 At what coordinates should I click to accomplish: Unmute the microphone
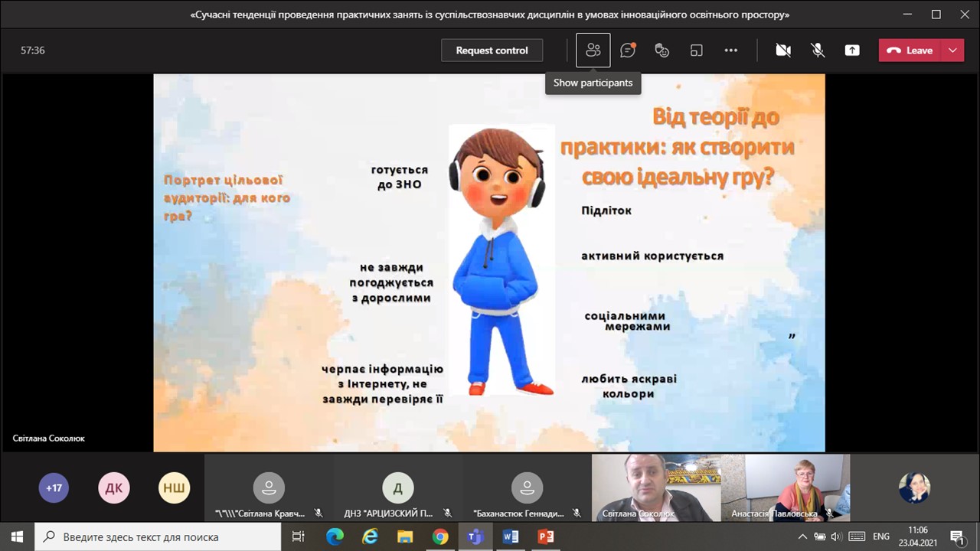pos(818,51)
